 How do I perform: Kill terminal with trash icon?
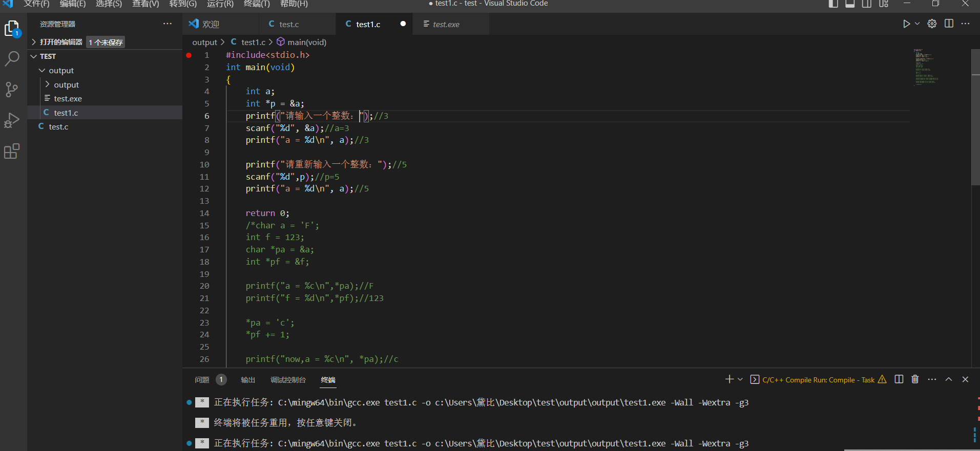915,379
